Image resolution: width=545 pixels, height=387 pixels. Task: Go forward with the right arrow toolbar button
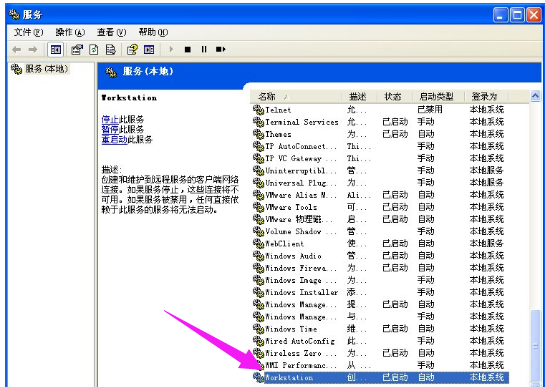33,50
